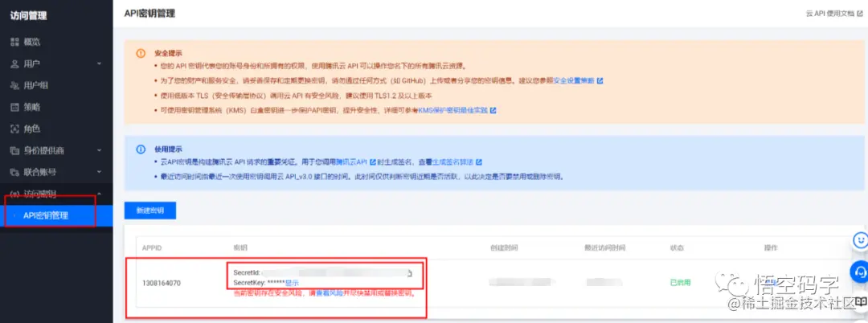This screenshot has height=323, width=868.
Task: Click the 新建密钥 button
Action: (x=150, y=211)
